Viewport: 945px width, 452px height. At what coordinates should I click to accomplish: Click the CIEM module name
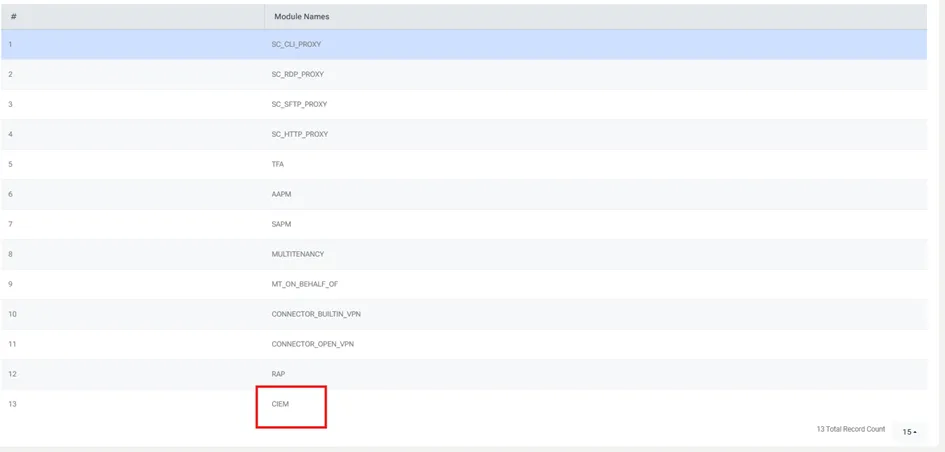[x=280, y=404]
